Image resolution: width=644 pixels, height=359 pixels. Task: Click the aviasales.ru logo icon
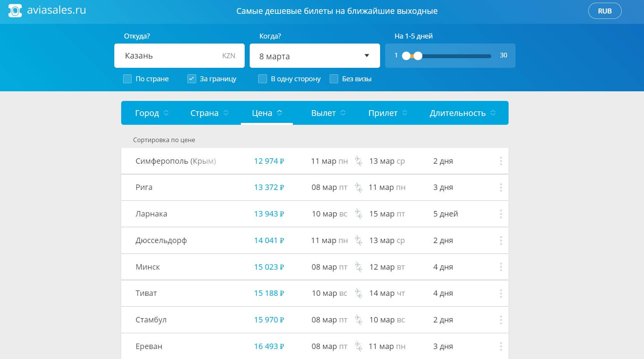pyautogui.click(x=15, y=11)
